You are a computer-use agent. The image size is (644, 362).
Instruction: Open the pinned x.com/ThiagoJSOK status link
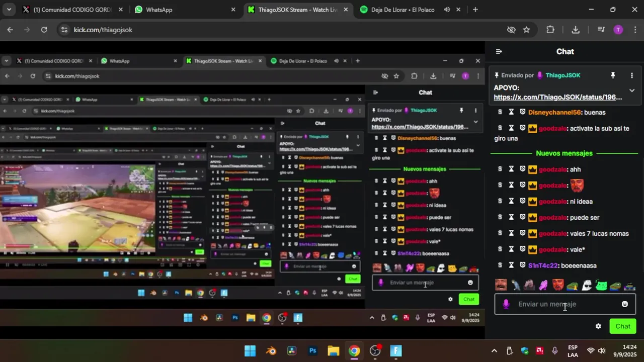click(x=558, y=97)
